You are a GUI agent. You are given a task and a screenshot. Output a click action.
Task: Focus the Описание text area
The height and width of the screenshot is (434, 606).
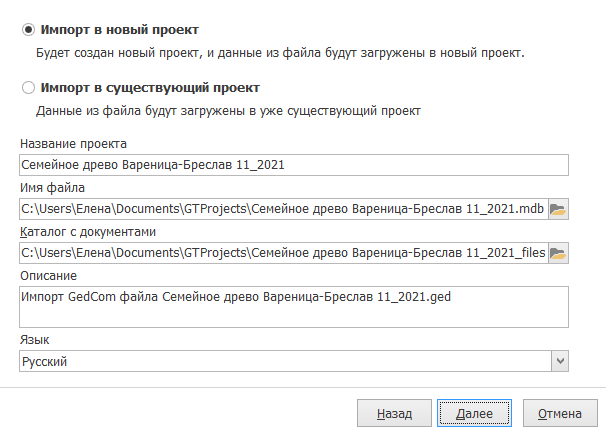pos(294,307)
